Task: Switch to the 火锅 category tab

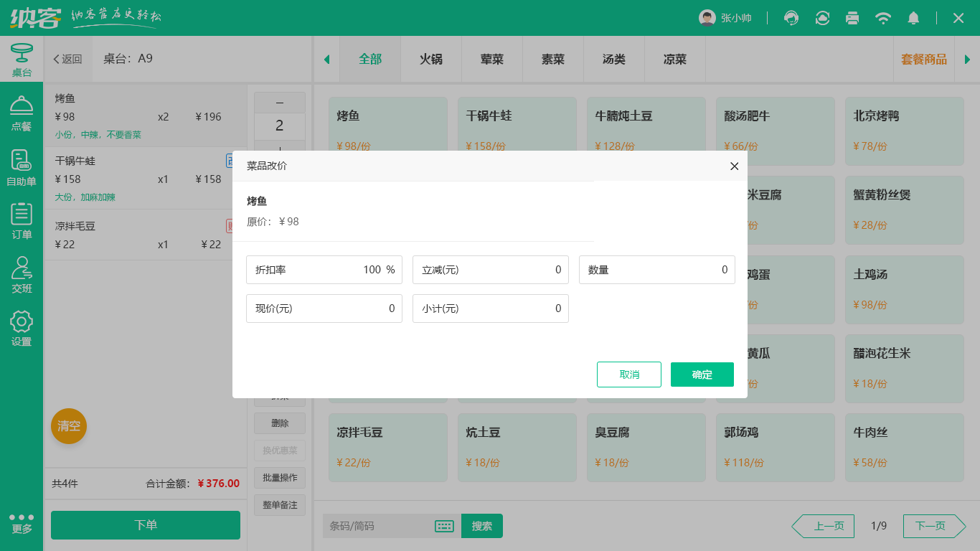Action: pos(430,60)
